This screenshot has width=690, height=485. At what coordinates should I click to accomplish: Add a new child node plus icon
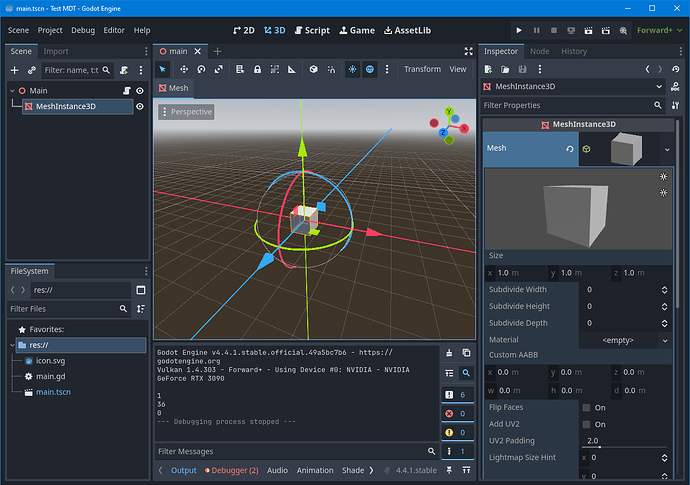(x=15, y=70)
